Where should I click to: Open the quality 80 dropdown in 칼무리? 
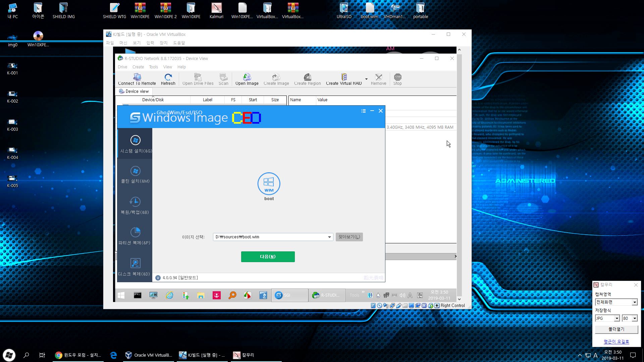click(635, 318)
